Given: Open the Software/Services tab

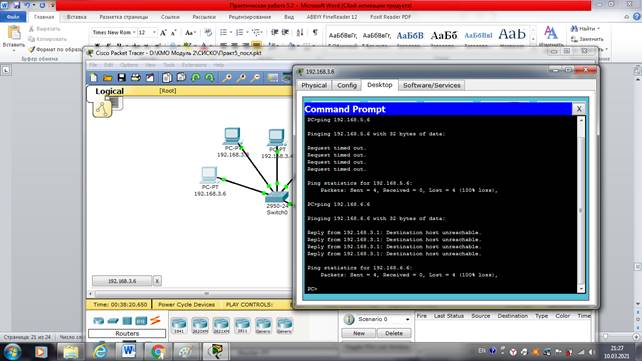Looking at the screenshot, I should [432, 85].
